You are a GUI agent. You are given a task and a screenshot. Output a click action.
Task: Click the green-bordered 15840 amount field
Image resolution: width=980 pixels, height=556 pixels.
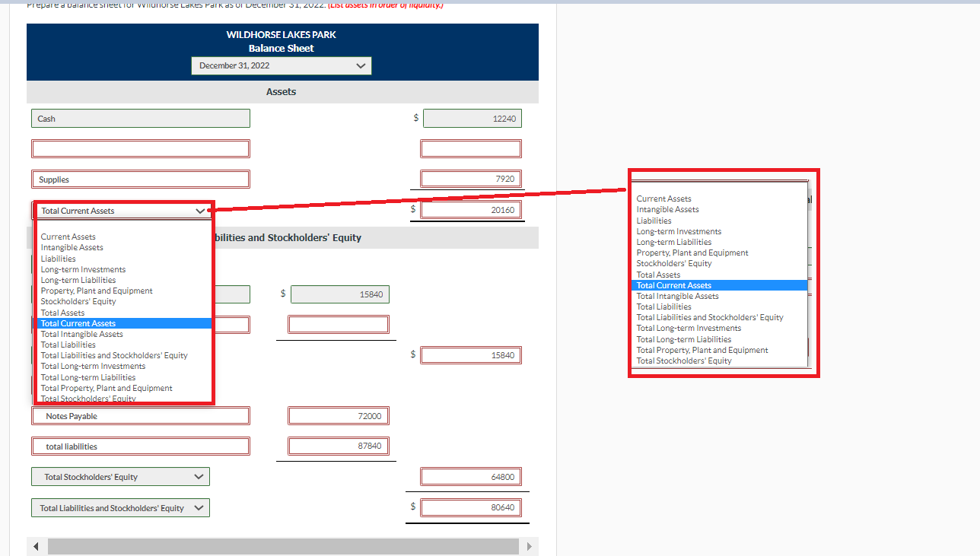pyautogui.click(x=340, y=294)
